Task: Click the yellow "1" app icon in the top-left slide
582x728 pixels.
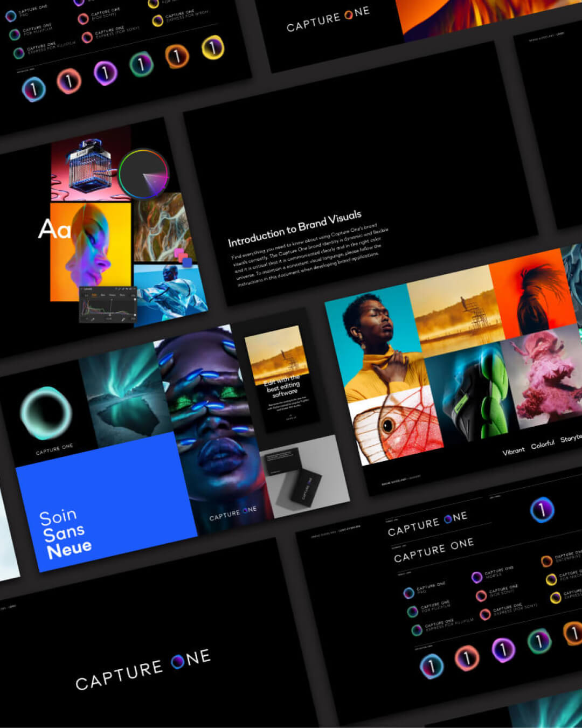Action: click(x=213, y=47)
